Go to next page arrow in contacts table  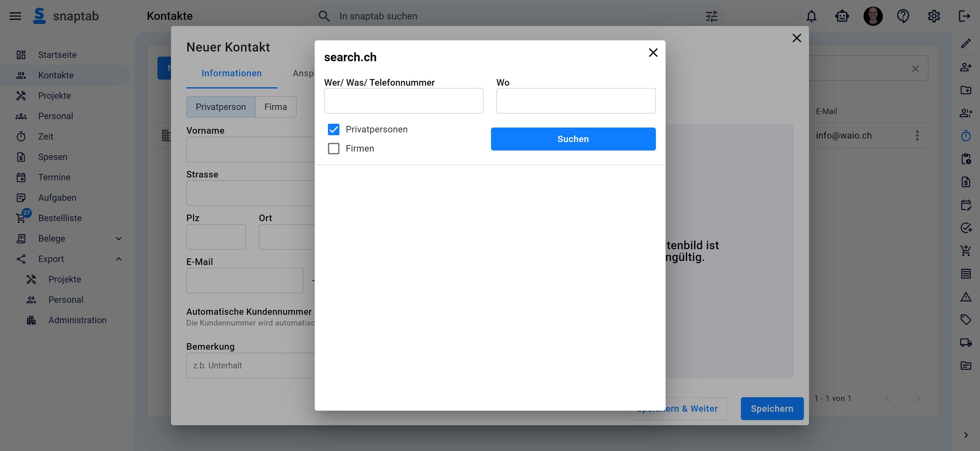pyautogui.click(x=918, y=398)
